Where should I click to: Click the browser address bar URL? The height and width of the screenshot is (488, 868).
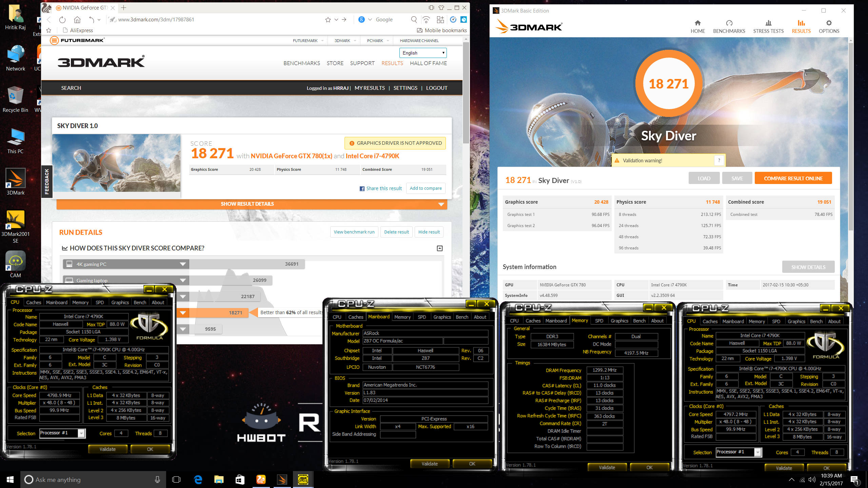pos(156,20)
